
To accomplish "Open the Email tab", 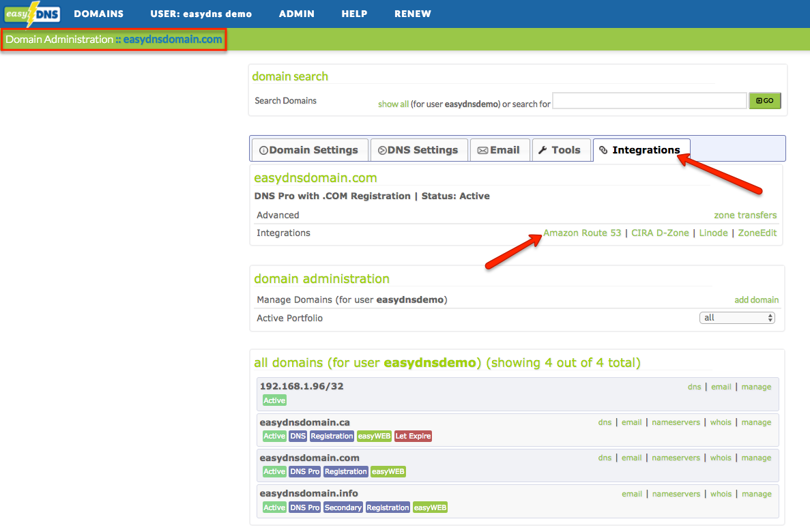I will (x=499, y=150).
